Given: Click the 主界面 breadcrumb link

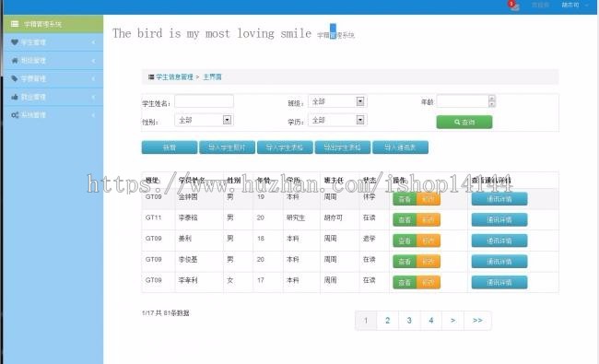Looking at the screenshot, I should 212,77.
